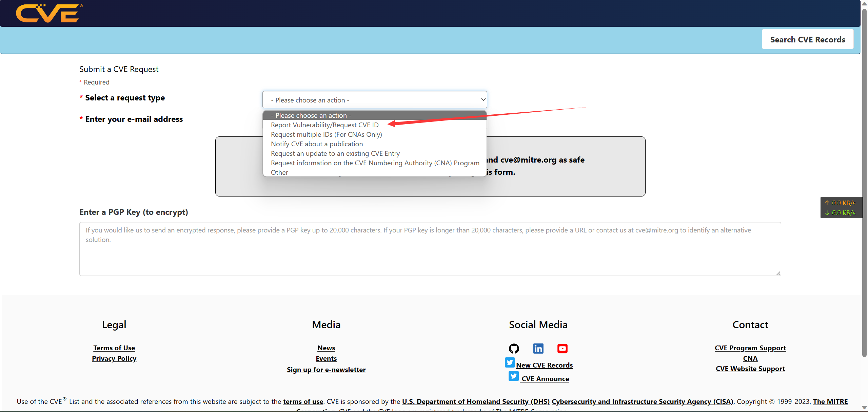Open the request type dropdown
The height and width of the screenshot is (412, 868).
(375, 100)
